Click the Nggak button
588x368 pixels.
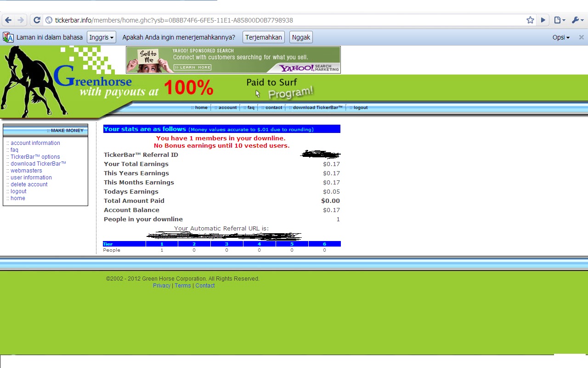click(301, 37)
